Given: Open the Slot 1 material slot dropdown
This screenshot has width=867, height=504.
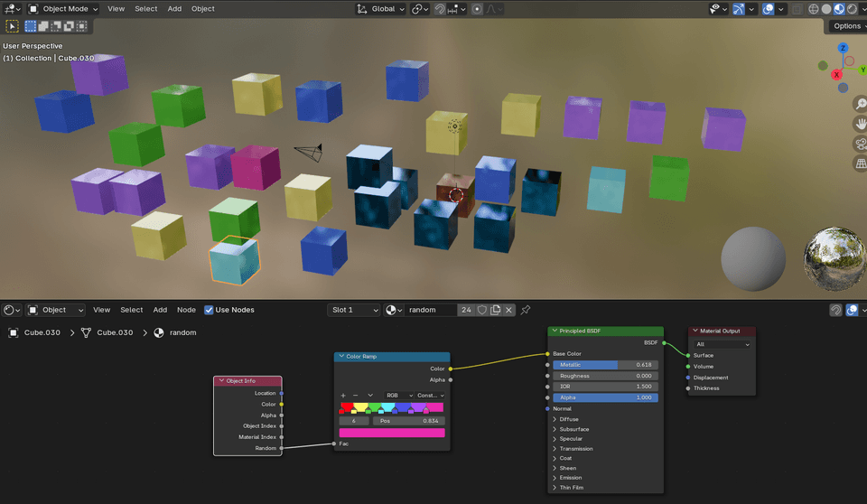Looking at the screenshot, I should point(354,310).
